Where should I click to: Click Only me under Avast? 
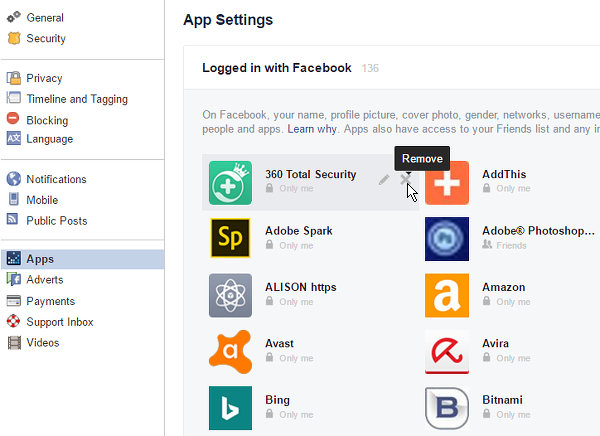coord(290,358)
